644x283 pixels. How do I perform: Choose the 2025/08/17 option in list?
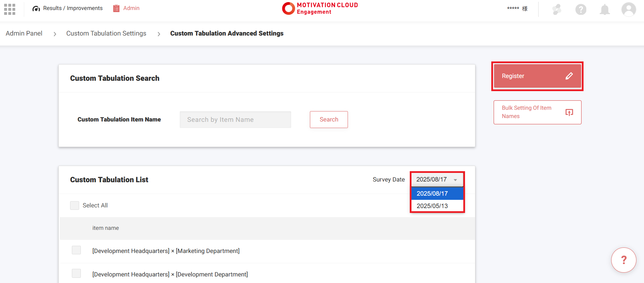click(437, 194)
